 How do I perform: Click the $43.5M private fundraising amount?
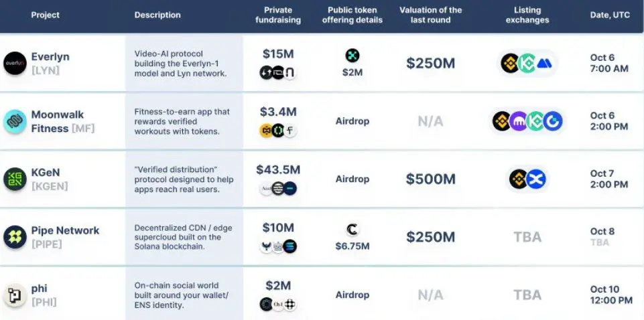278,170
